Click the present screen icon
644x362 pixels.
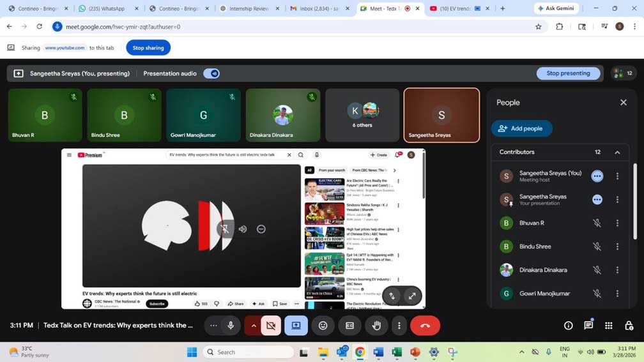[296, 326]
